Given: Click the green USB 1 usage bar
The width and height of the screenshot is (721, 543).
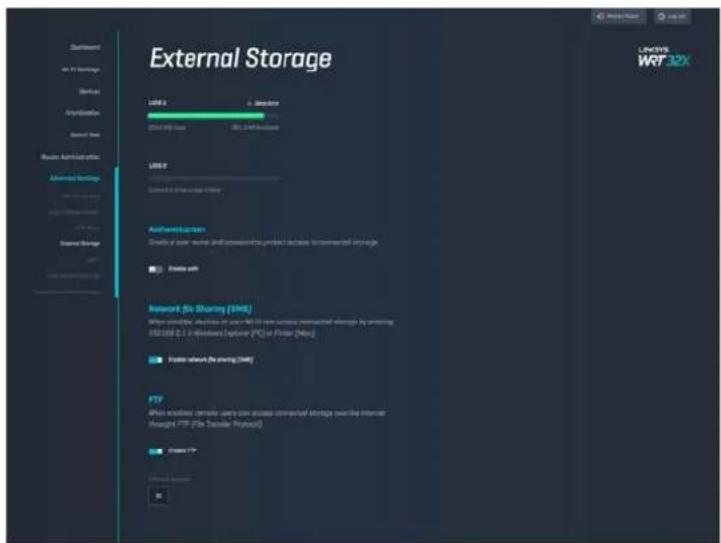Looking at the screenshot, I should (x=206, y=116).
